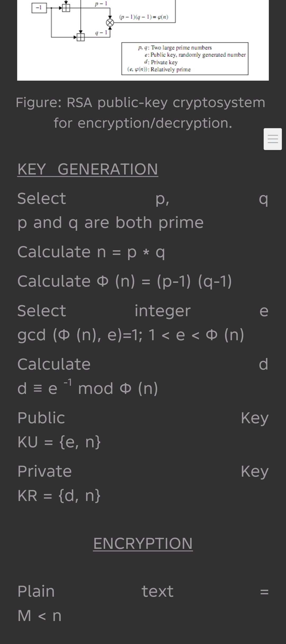
Task: Click the (p − 1)(q − 1) = φ(n) diagram label
Action: 144,17
